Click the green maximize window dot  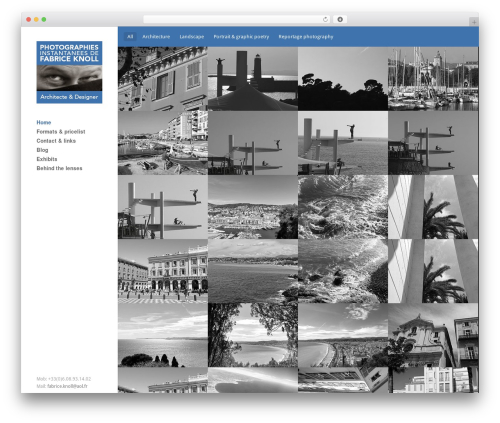coord(44,19)
